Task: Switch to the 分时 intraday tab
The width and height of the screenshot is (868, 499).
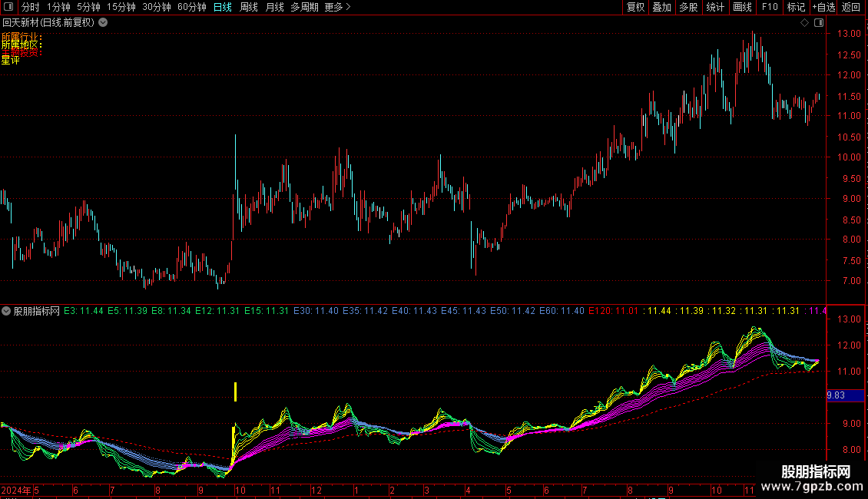Action: (31, 7)
